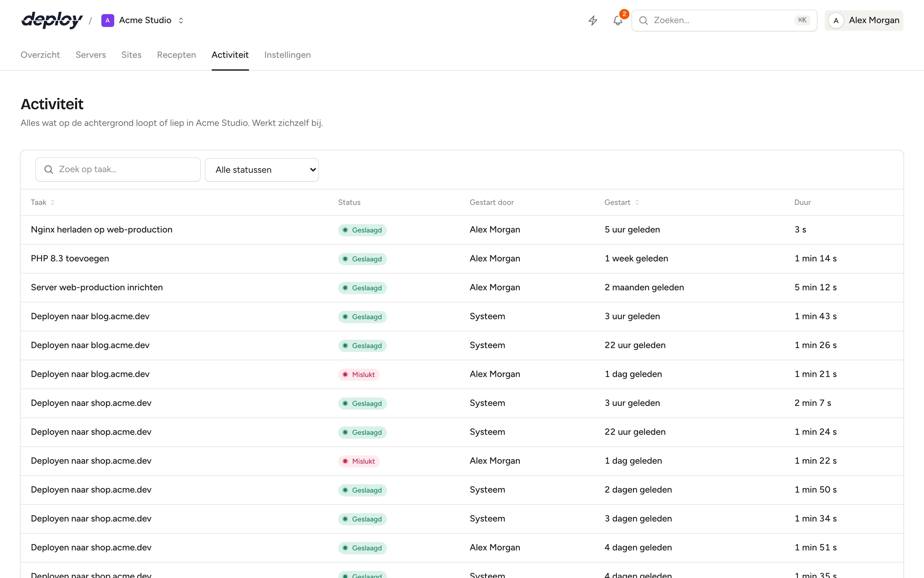Image resolution: width=924 pixels, height=578 pixels.
Task: Click Mislukt badge for shop.acme.dev deploy
Action: click(x=359, y=461)
